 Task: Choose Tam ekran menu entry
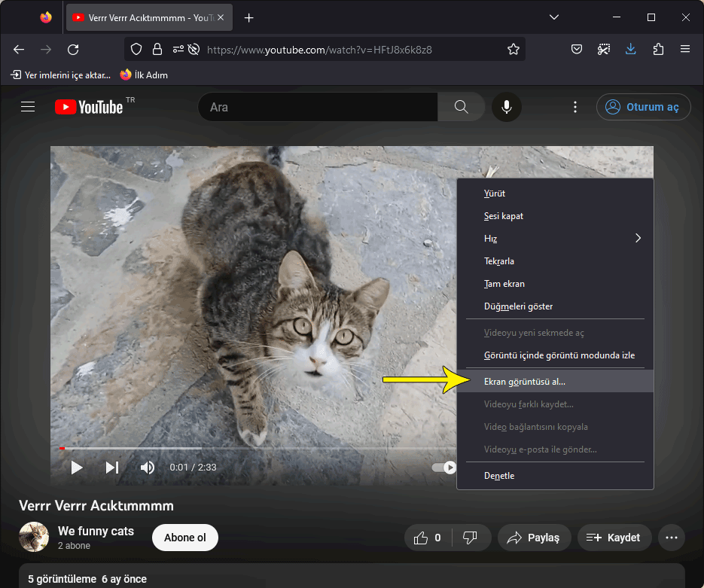555,284
